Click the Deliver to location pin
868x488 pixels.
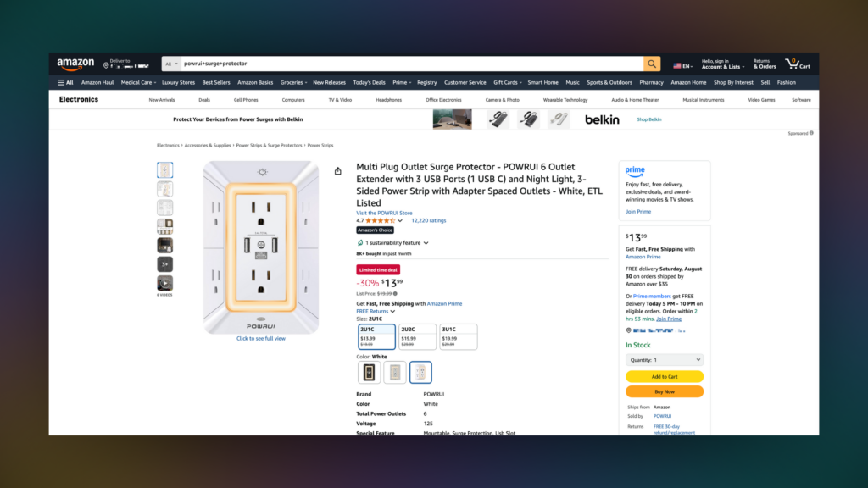point(106,65)
